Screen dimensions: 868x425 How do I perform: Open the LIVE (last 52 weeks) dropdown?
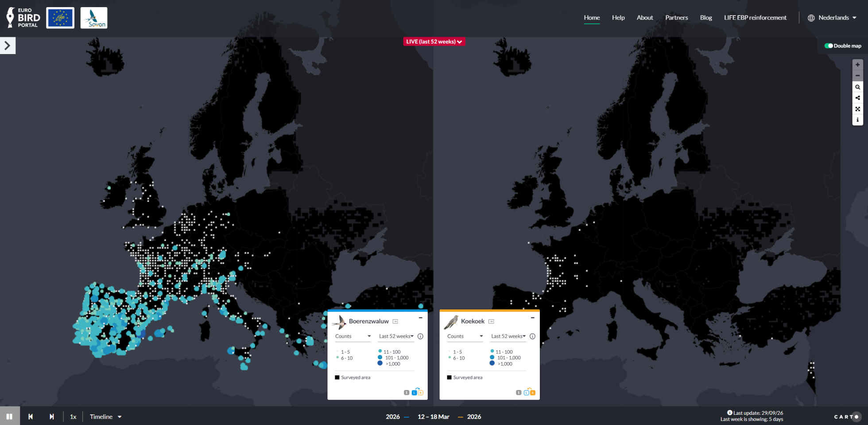pos(434,42)
